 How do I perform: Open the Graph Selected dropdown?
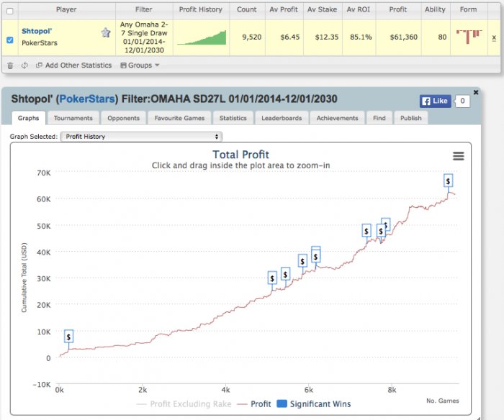tap(140, 136)
